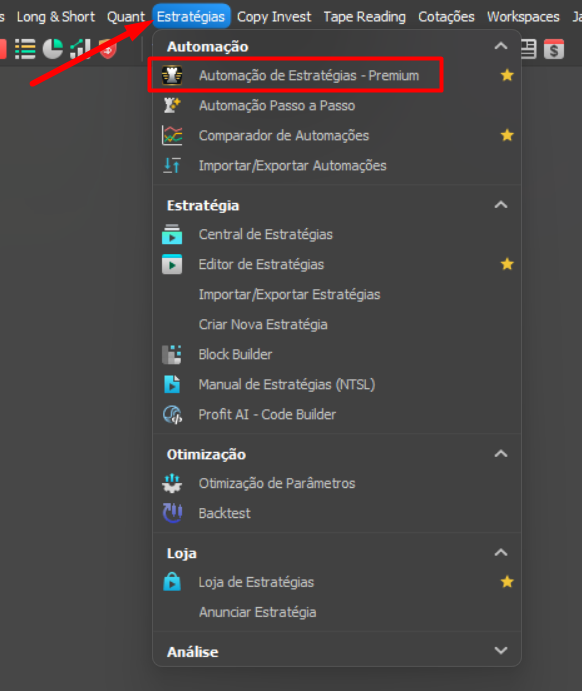Click the import/export arrows icon for Automações
This screenshot has width=582, height=691.
172,165
